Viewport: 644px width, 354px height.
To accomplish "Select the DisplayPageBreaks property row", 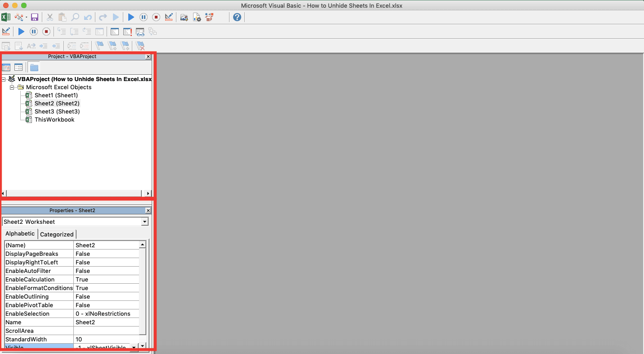I will (x=72, y=254).
